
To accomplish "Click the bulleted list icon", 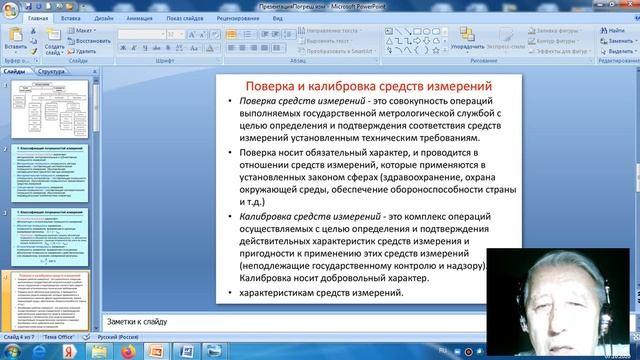I will [231, 35].
